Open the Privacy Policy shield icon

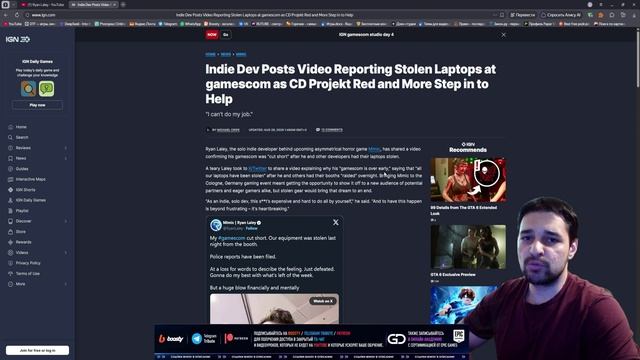[10, 263]
